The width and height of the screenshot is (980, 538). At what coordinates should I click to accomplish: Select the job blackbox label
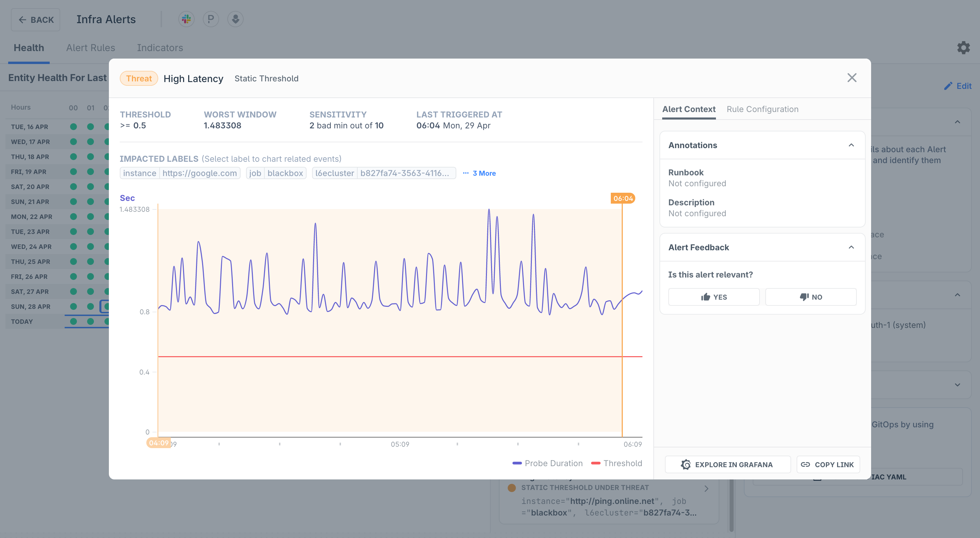coord(276,173)
